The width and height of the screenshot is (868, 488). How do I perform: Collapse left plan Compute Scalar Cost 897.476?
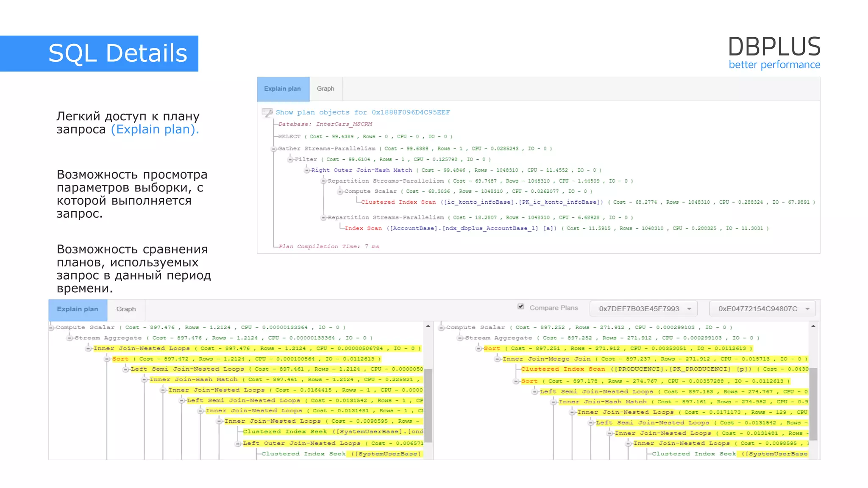click(51, 327)
